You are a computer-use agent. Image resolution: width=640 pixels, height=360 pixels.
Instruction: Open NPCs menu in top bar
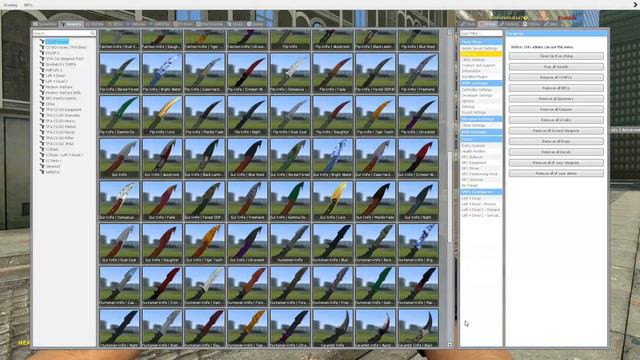(x=28, y=5)
